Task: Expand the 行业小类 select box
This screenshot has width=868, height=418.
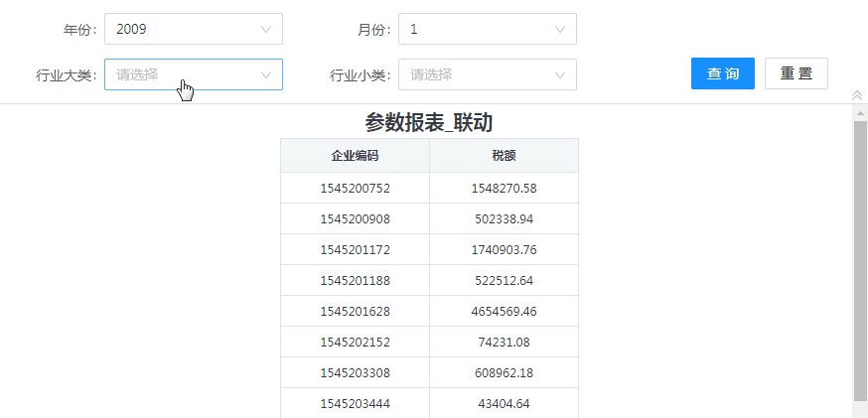Action: [477, 74]
